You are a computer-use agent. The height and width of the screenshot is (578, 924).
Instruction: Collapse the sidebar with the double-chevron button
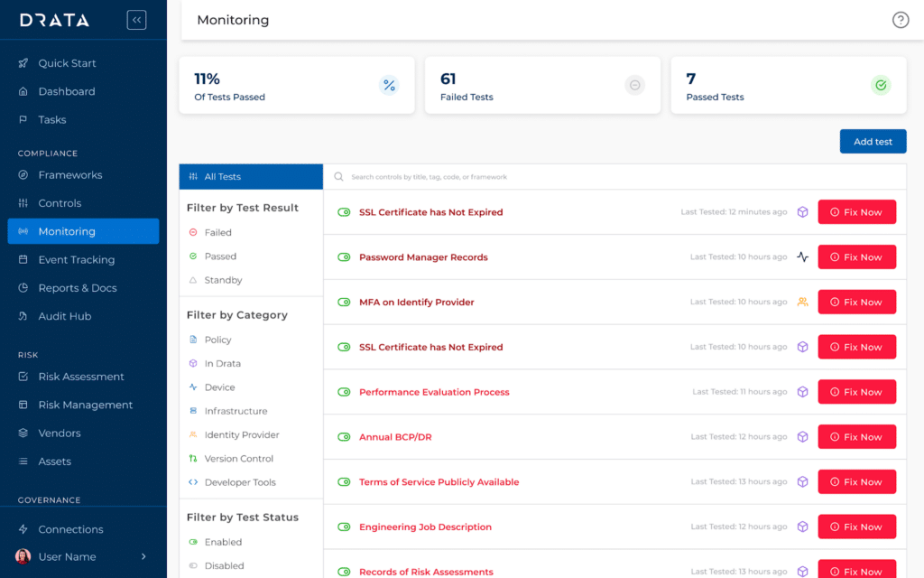click(136, 20)
